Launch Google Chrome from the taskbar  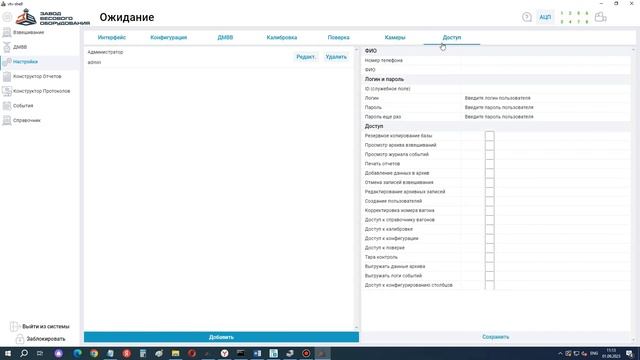click(x=94, y=353)
